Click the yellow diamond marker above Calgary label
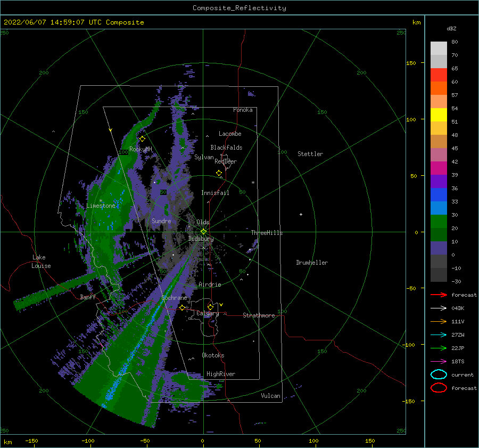Screen dimensions: 479x448 pyautogui.click(x=210, y=307)
